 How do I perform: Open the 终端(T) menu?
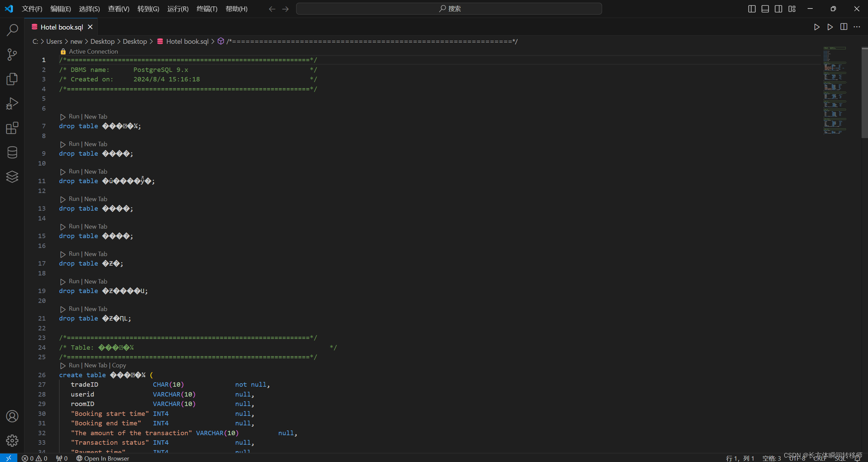pos(207,9)
